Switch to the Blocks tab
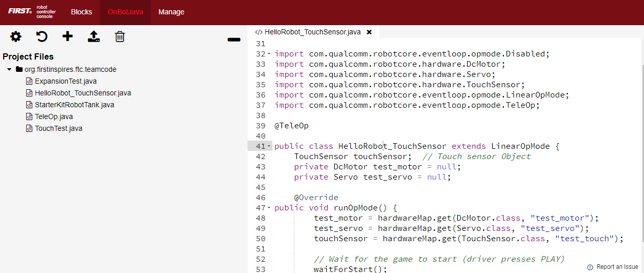644x273 pixels. (x=82, y=12)
